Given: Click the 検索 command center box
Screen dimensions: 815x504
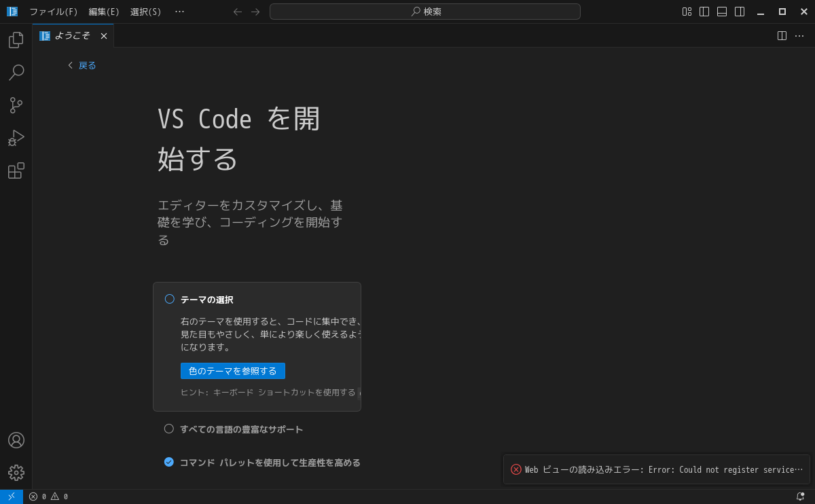Looking at the screenshot, I should (x=425, y=12).
